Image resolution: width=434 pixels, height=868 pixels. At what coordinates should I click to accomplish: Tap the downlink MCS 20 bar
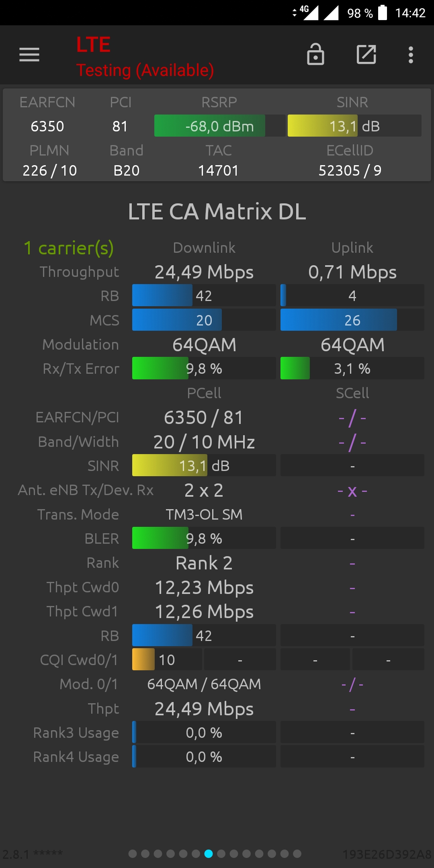pyautogui.click(x=204, y=320)
